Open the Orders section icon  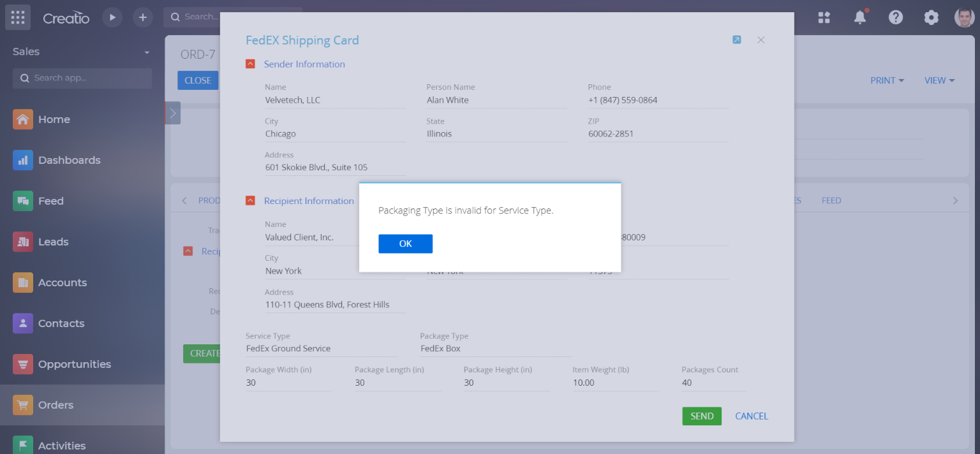coord(23,405)
